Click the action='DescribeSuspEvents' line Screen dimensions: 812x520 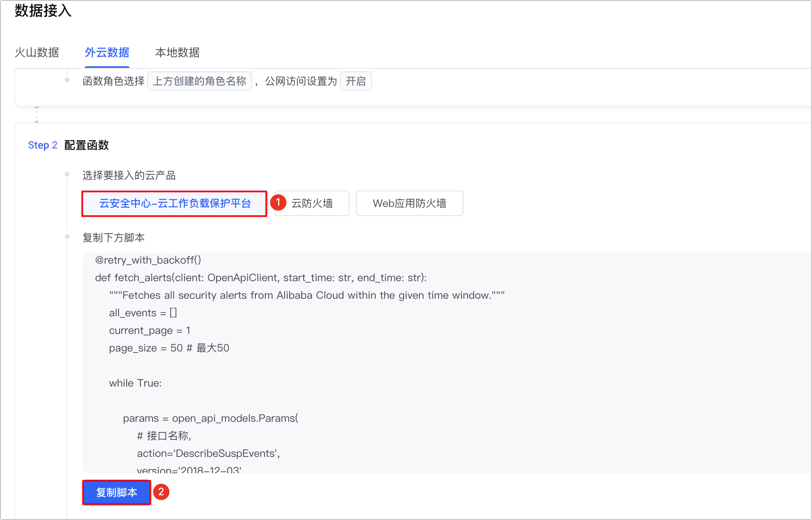coord(209,453)
